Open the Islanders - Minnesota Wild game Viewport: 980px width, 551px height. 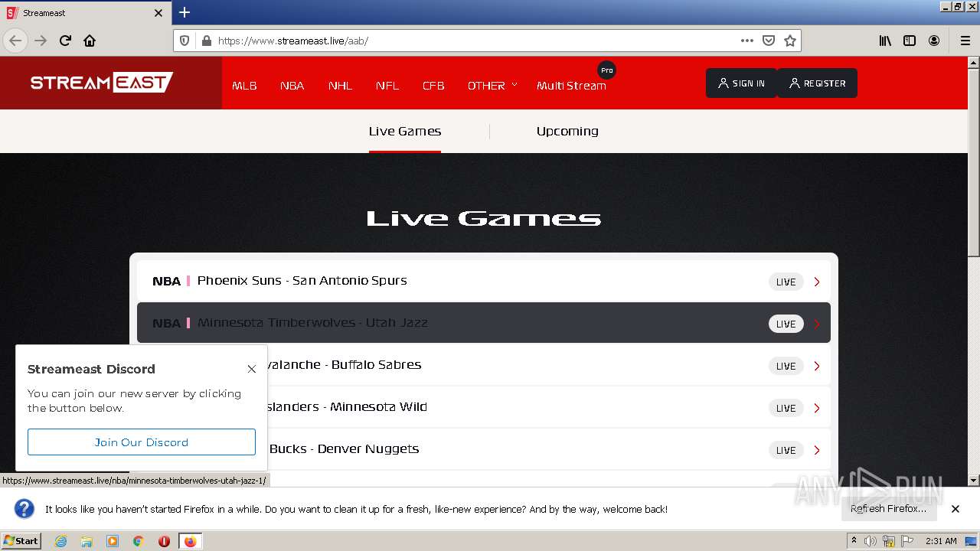tap(483, 407)
